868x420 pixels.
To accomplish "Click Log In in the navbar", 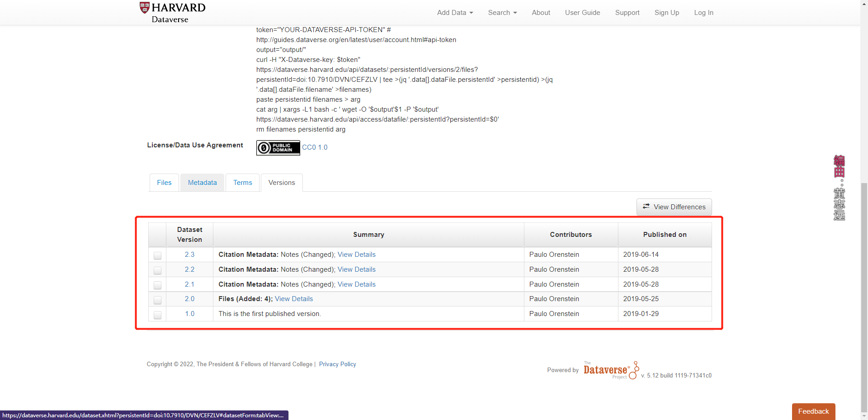I will [x=703, y=13].
